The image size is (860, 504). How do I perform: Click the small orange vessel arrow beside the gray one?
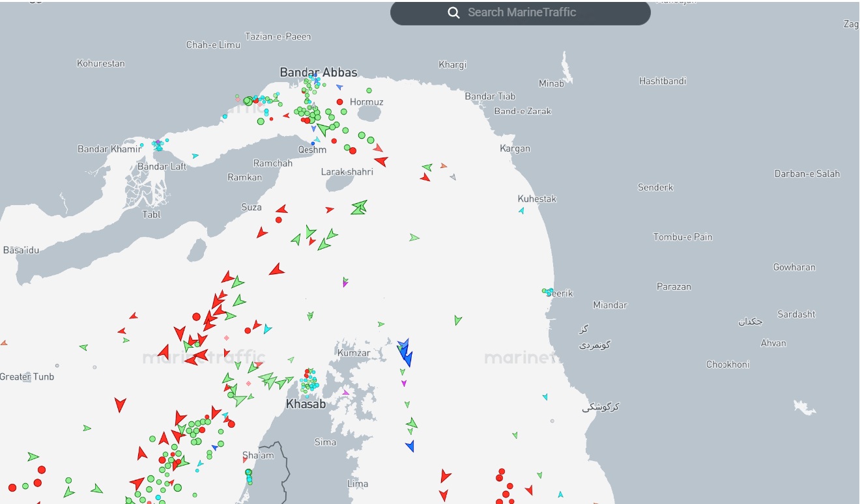(x=444, y=166)
